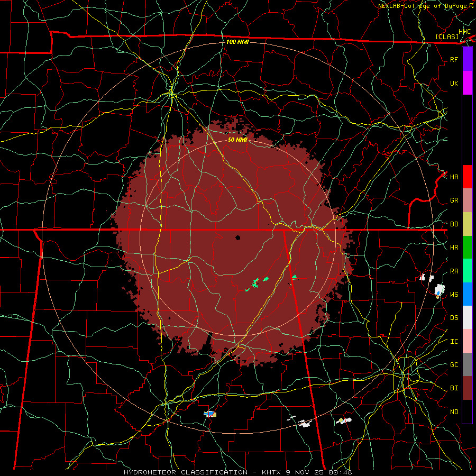Click the 'WS' legend label
Screen dimensions: 476x476
pos(454,295)
